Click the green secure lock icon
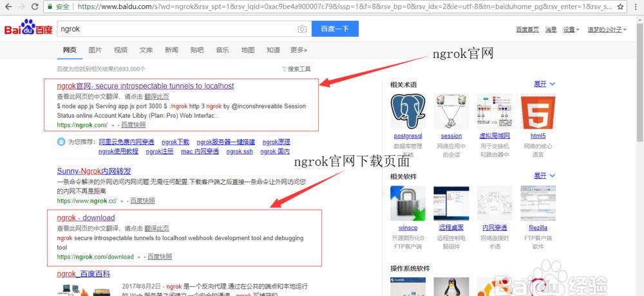This screenshot has height=296, width=644. [50, 6]
